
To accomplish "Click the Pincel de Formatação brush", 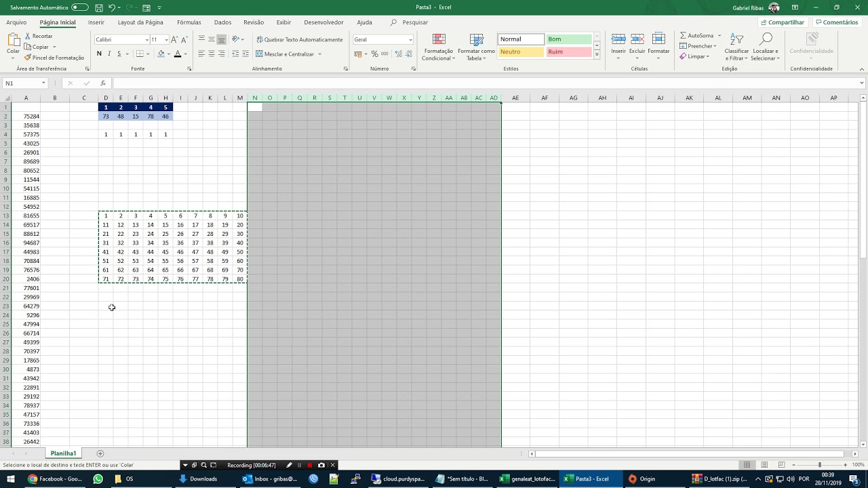I will point(28,58).
